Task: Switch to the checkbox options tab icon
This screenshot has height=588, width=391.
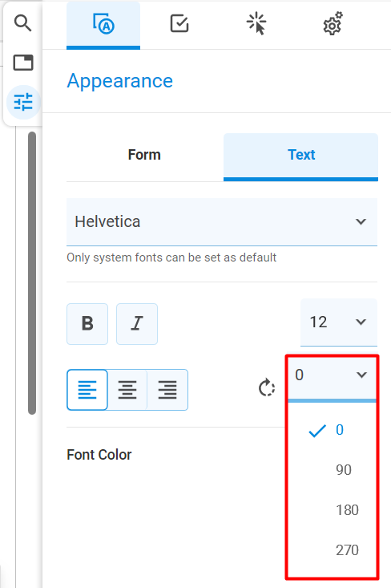Action: pyautogui.click(x=179, y=23)
